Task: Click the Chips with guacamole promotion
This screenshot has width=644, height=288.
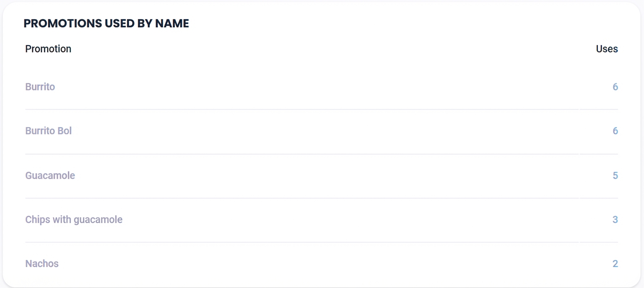Action: click(74, 219)
